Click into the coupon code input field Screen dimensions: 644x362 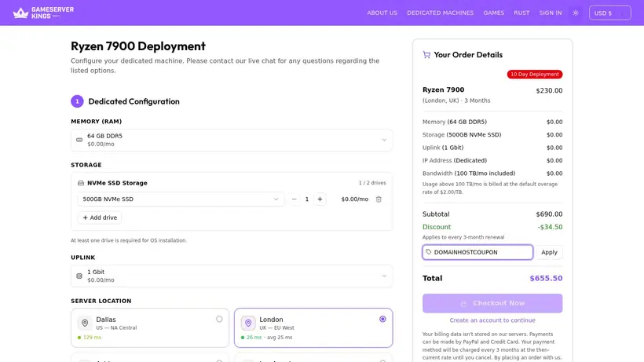tap(478, 252)
